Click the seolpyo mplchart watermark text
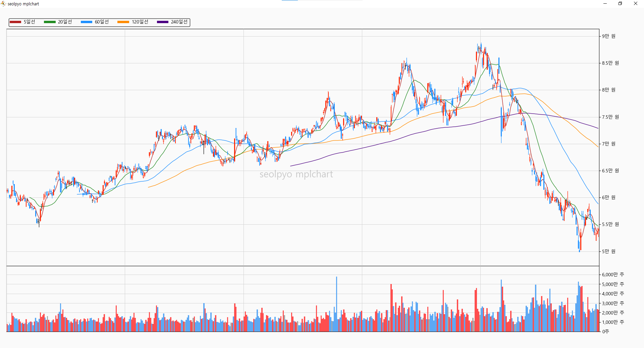 tap(296, 174)
